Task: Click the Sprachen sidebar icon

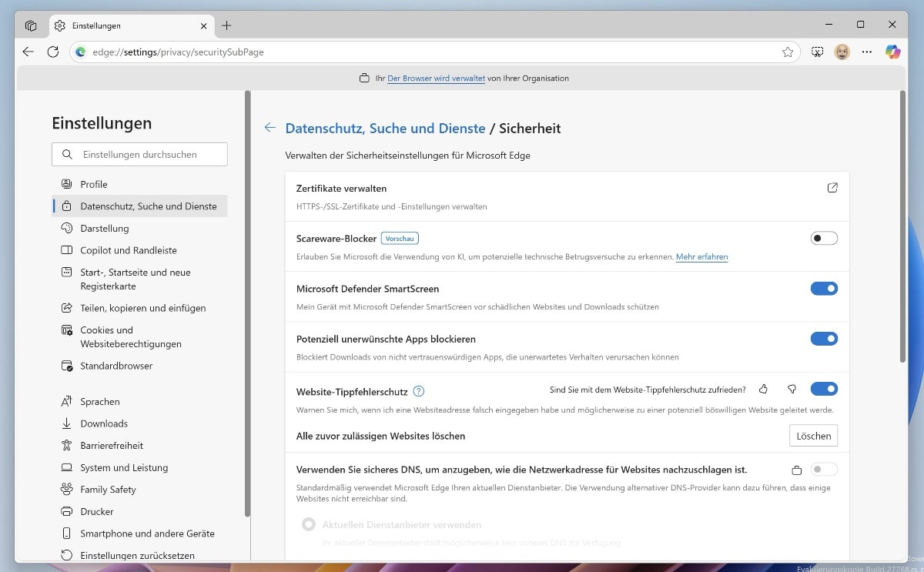Action: coord(66,402)
